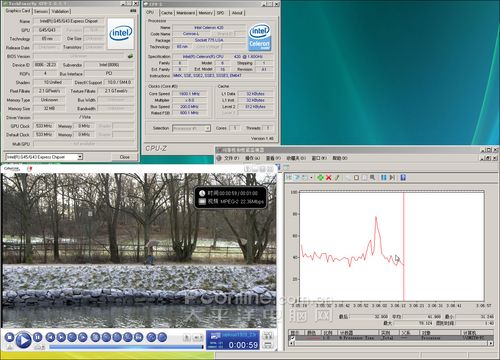Image resolution: width=500 pixels, height=360 pixels.
Task: Select the Graphics Card tab in GPU-Z
Action: click(18, 11)
